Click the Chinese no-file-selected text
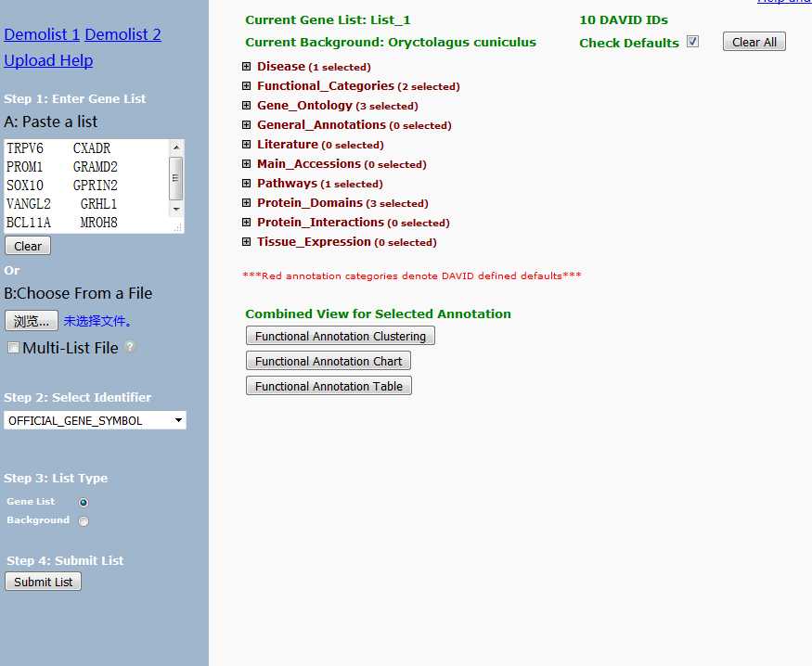 (x=97, y=321)
